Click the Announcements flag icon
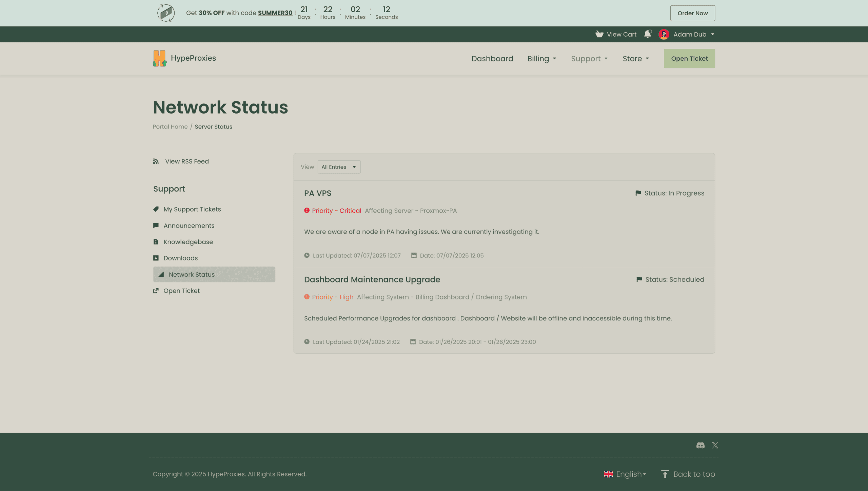 coord(156,225)
